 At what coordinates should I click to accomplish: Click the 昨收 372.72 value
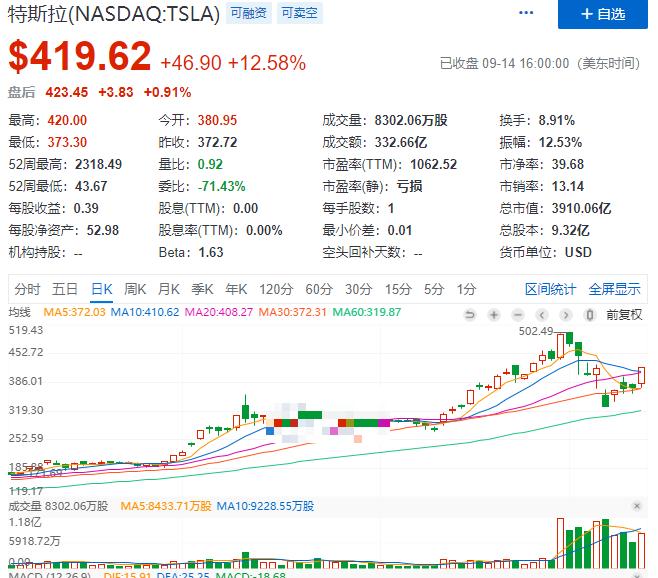click(217, 142)
